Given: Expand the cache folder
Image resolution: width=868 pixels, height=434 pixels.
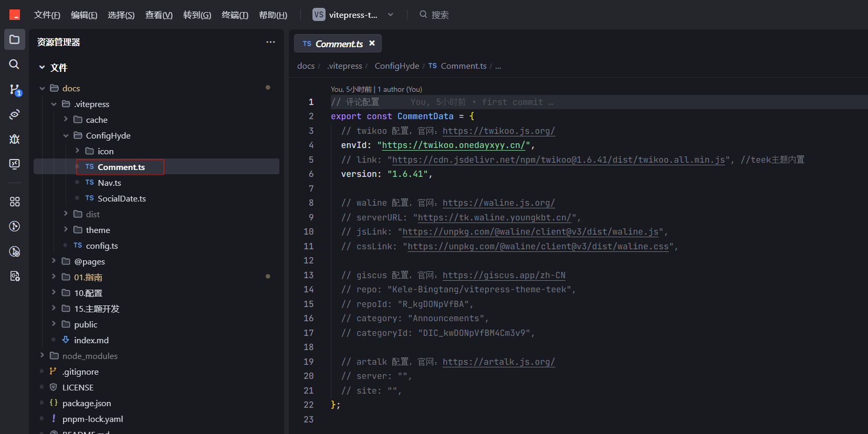Looking at the screenshot, I should [x=66, y=120].
